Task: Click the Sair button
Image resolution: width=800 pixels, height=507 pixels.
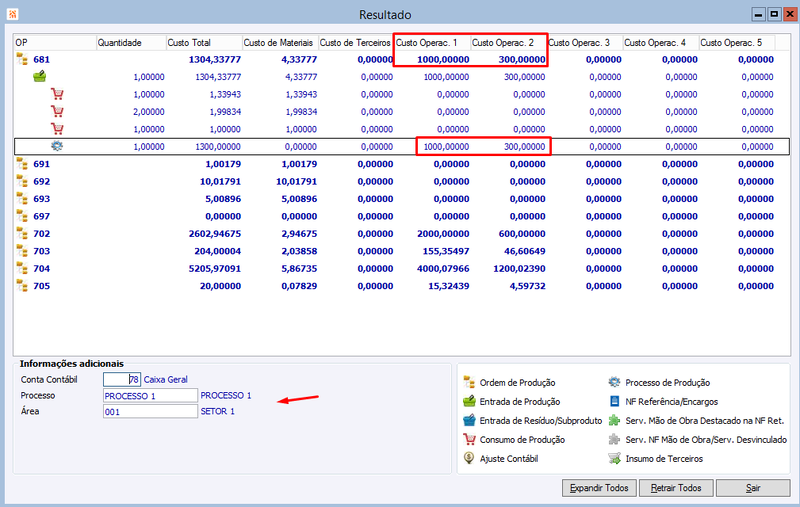Action: click(753, 488)
